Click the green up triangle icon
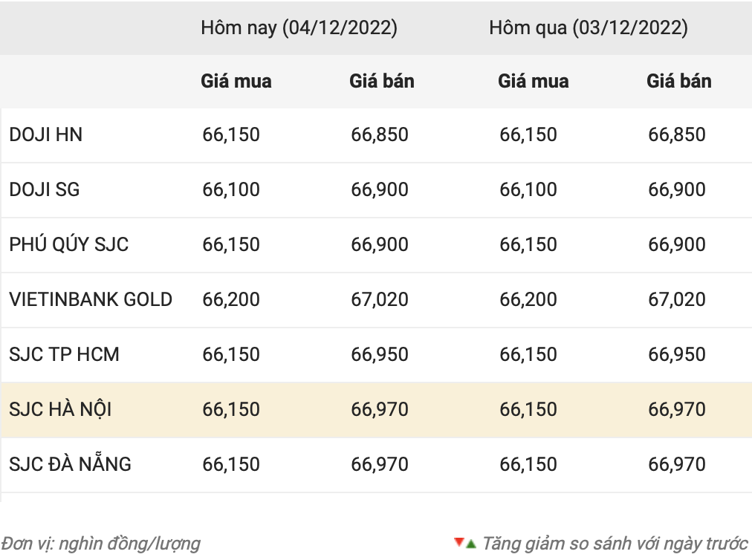 [x=470, y=544]
